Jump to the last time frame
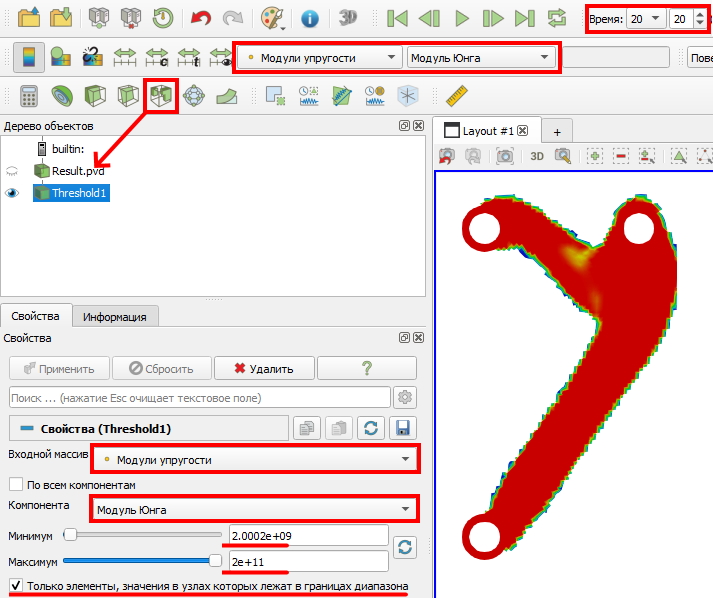 click(x=524, y=18)
